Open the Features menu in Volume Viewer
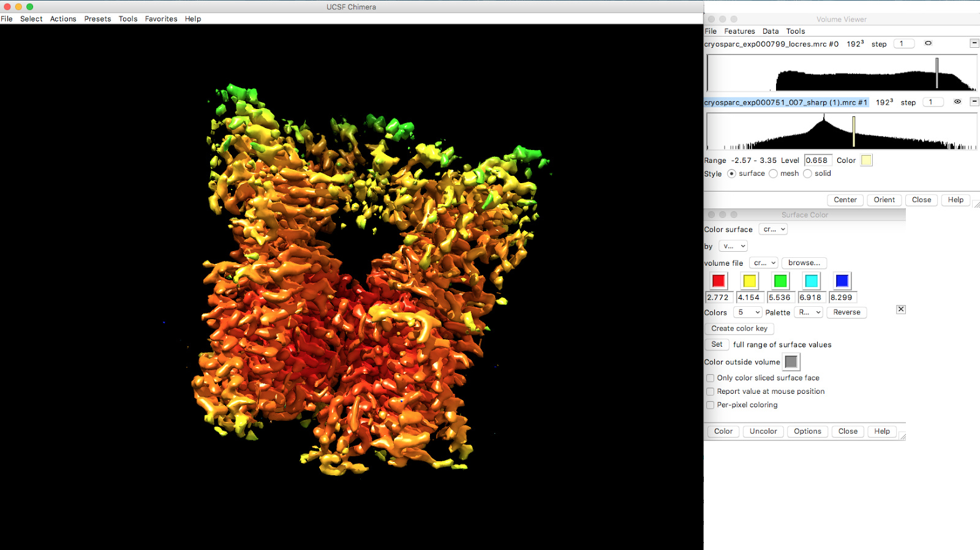Image resolution: width=980 pixels, height=550 pixels. (739, 31)
